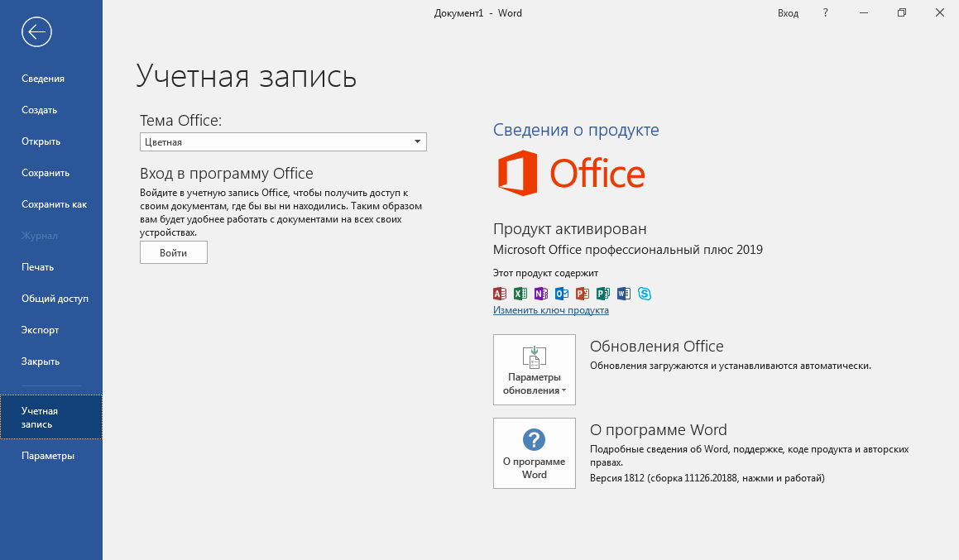The height and width of the screenshot is (560, 959).
Task: Choose Экспорт from the backstage menu
Action: coord(41,330)
